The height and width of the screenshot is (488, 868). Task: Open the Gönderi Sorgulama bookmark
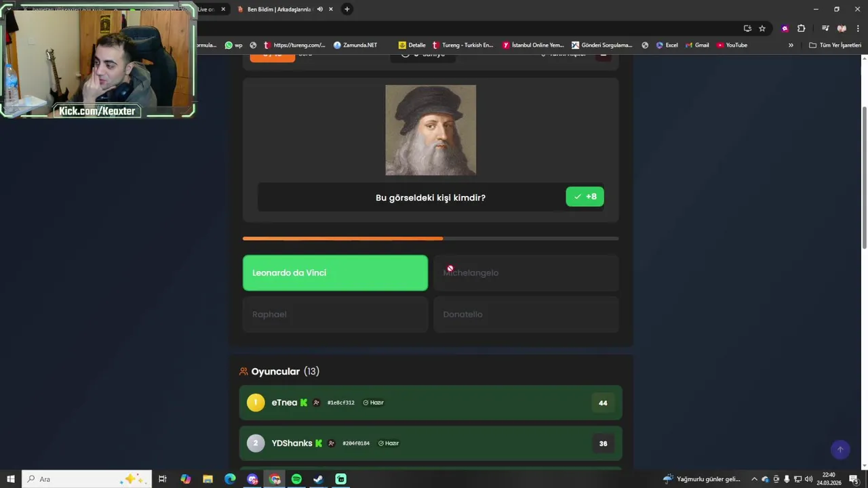tap(601, 45)
